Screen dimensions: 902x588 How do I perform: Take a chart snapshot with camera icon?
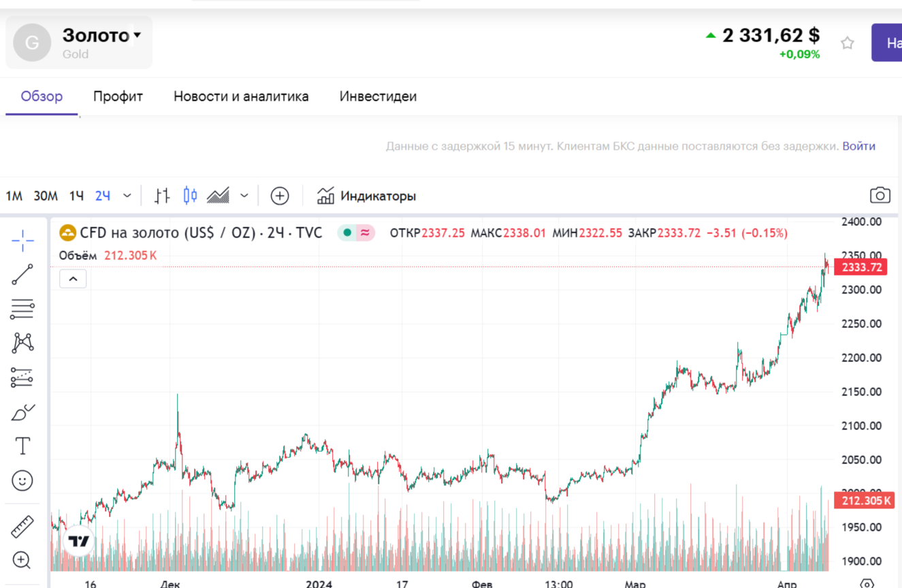point(880,196)
